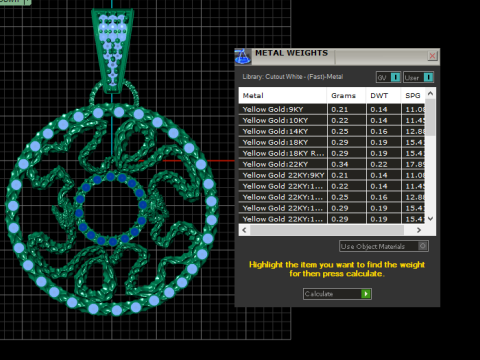Toggle Use Object Materials option
This screenshot has height=360, width=480.
384,246
